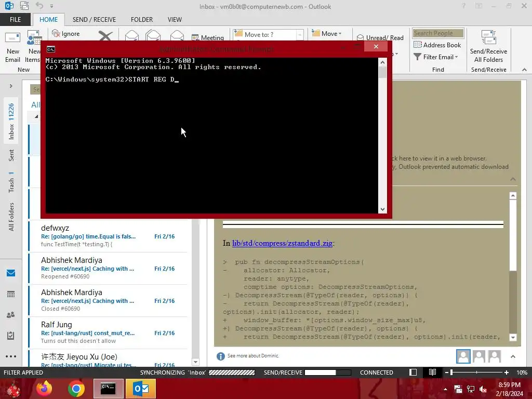Open Abhishek Mardiya email Closed #60690
532x399 pixels.
108,300
